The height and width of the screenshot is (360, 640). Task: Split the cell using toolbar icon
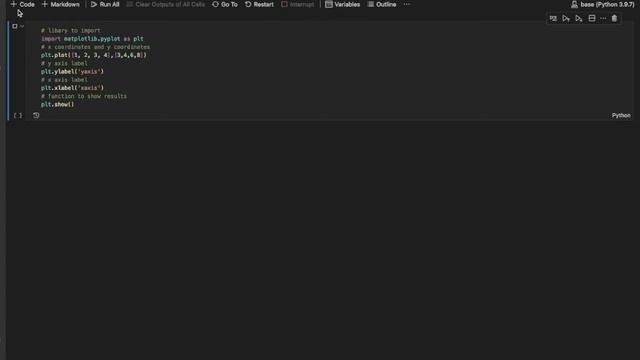(592, 18)
